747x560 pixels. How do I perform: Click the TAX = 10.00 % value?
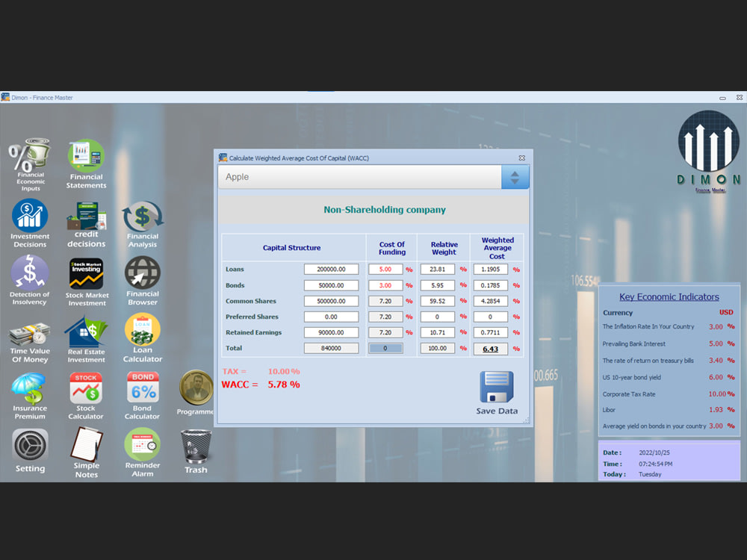click(x=261, y=371)
